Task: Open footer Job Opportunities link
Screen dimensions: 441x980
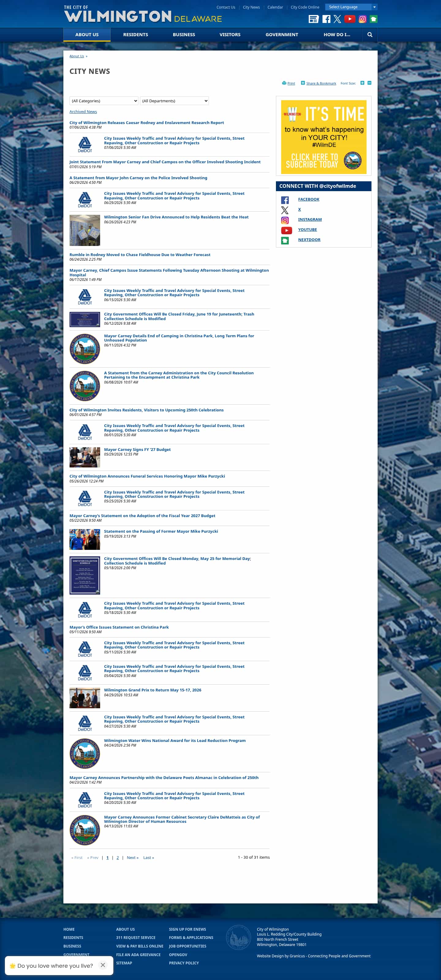Action: pyautogui.click(x=187, y=946)
